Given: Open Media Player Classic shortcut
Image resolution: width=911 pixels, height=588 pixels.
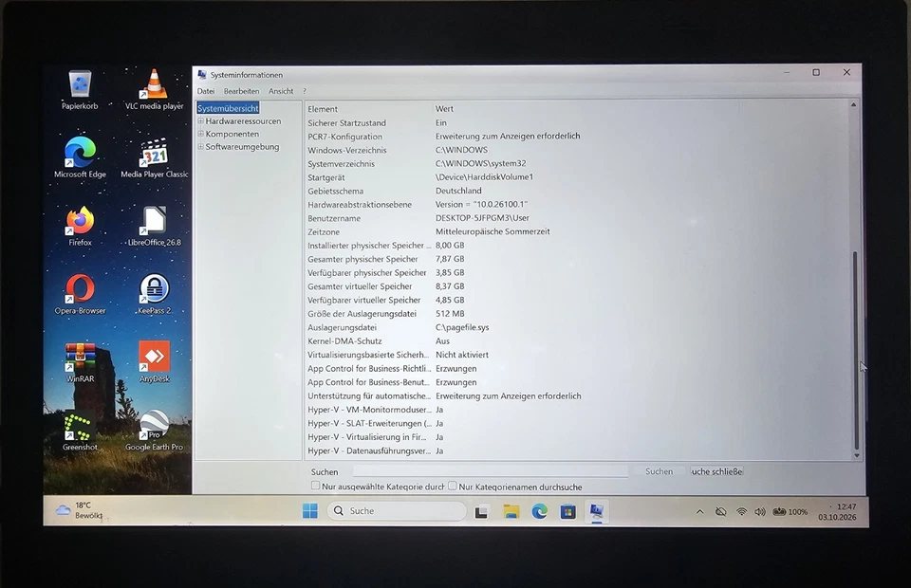Looking at the screenshot, I should [154, 157].
